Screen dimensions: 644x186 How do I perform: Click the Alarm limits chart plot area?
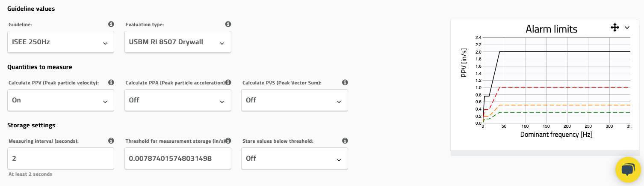click(556, 81)
